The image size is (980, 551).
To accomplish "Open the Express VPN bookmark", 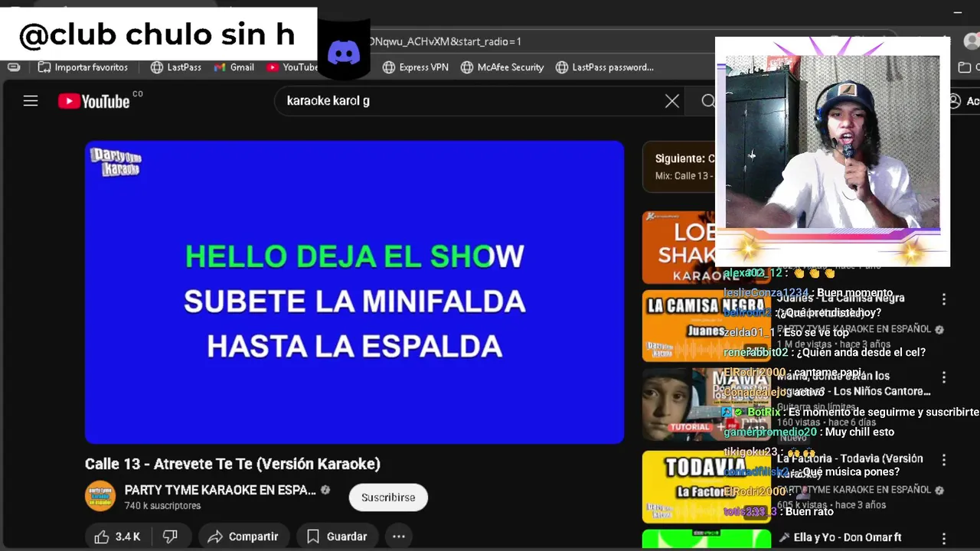I will pos(415,67).
